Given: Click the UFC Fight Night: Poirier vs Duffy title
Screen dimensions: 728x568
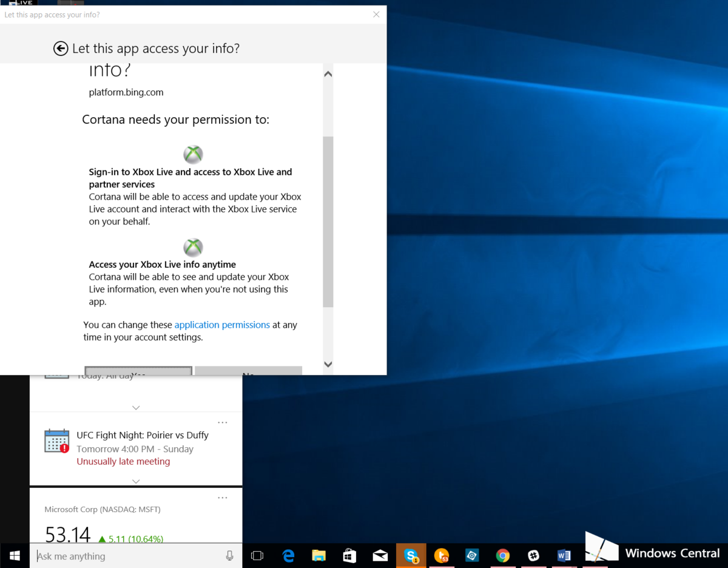Looking at the screenshot, I should [x=143, y=435].
